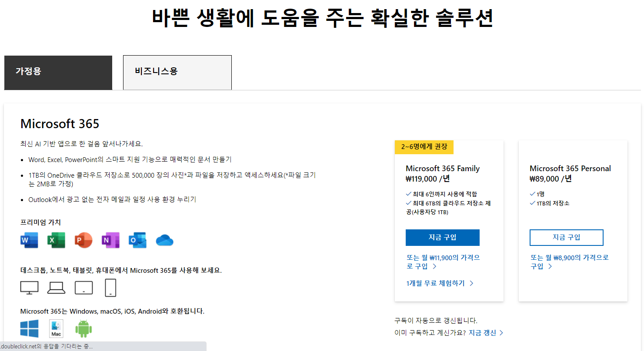Click the Outlook ad-free email bullet text
The width and height of the screenshot is (644, 351).
[x=112, y=200]
